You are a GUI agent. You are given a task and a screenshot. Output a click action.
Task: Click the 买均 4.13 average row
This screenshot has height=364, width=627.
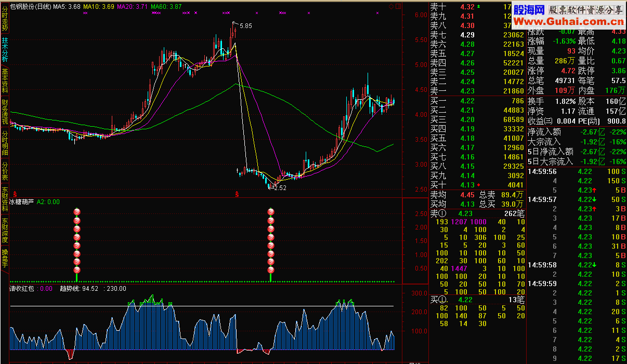click(x=452, y=204)
